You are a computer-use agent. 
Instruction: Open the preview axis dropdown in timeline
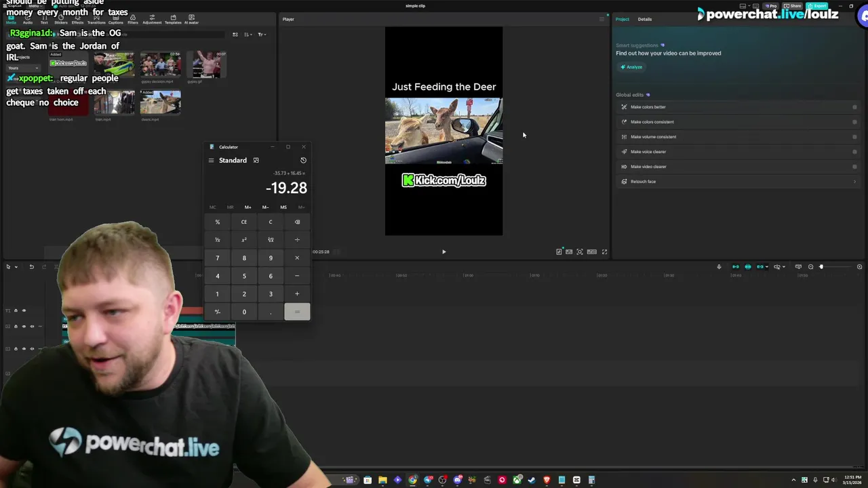[x=784, y=267]
